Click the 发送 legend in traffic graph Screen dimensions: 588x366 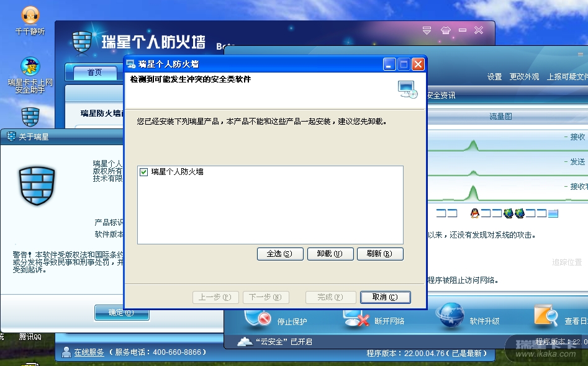pos(577,161)
